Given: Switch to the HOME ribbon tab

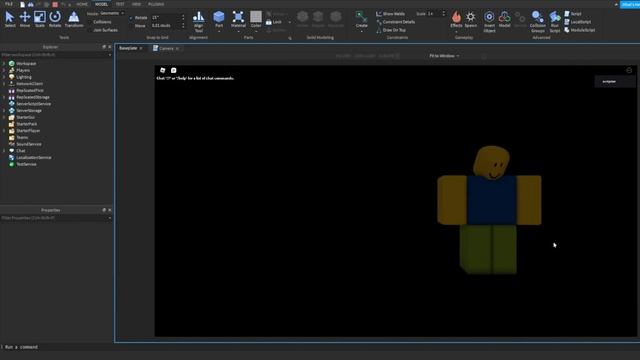Looking at the screenshot, I should (x=82, y=4).
